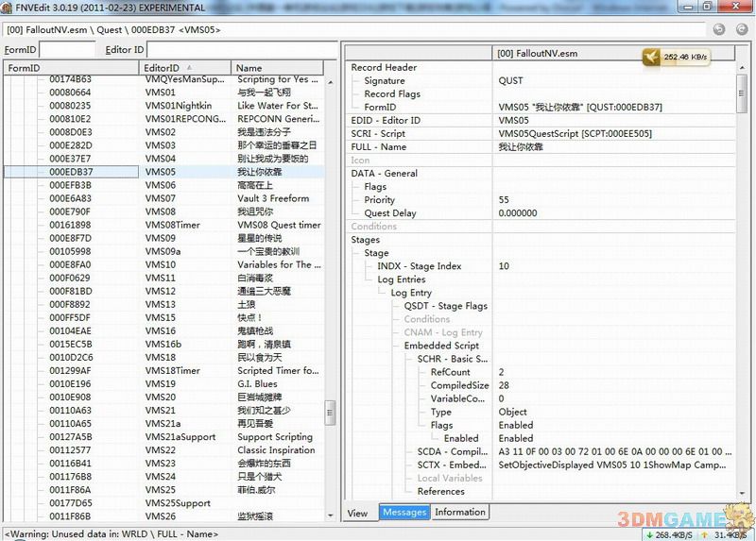Click the Record Flags row
The width and height of the screenshot is (756, 541).
pyautogui.click(x=541, y=93)
